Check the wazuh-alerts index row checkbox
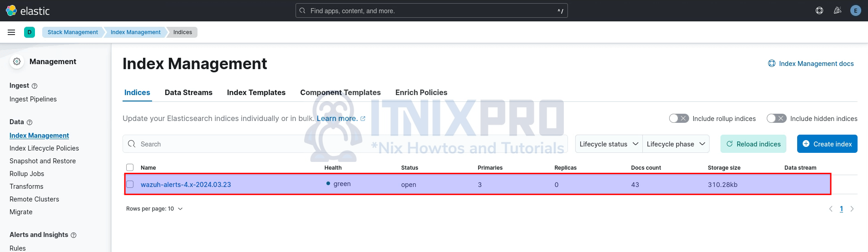Image resolution: width=868 pixels, height=252 pixels. click(x=130, y=184)
